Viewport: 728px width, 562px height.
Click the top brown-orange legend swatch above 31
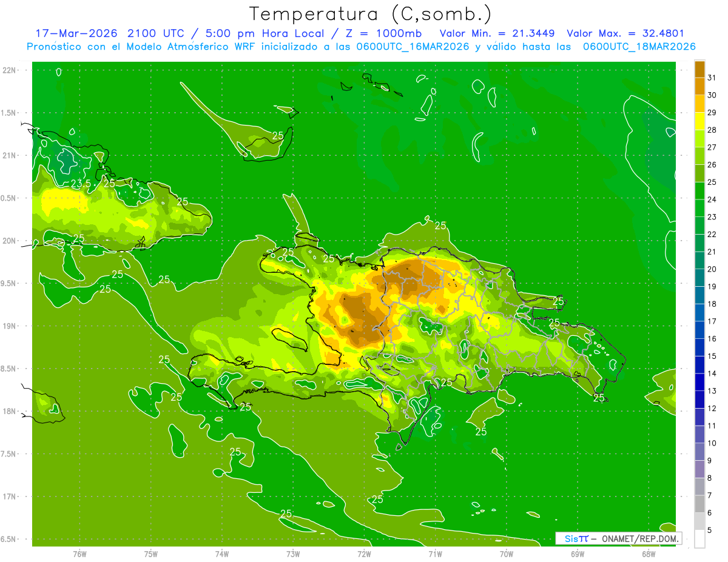tap(699, 69)
